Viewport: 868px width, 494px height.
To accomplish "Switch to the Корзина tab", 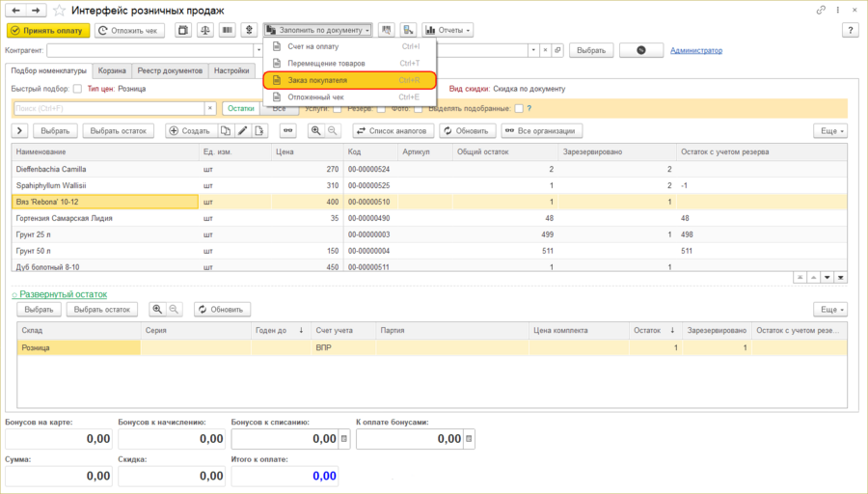I will pyautogui.click(x=112, y=70).
